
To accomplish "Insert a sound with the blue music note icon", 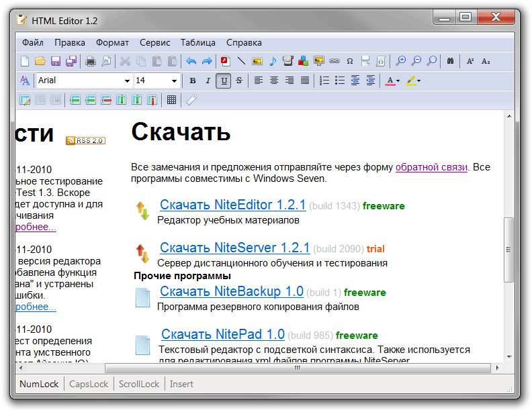I will (x=273, y=61).
